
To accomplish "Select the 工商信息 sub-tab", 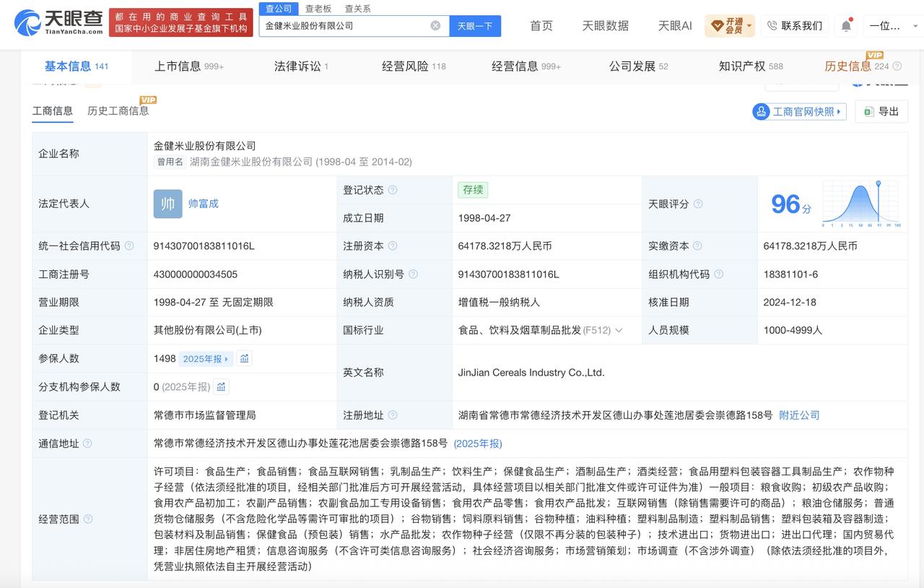I will (x=53, y=111).
